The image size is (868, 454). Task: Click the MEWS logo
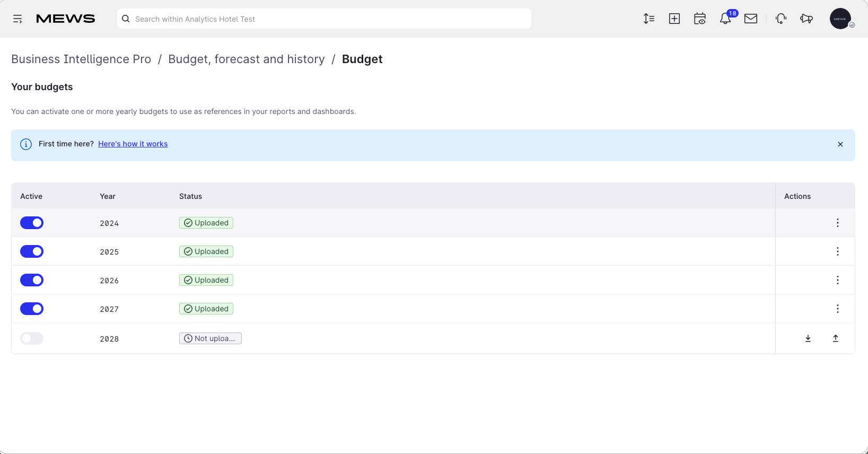point(66,19)
